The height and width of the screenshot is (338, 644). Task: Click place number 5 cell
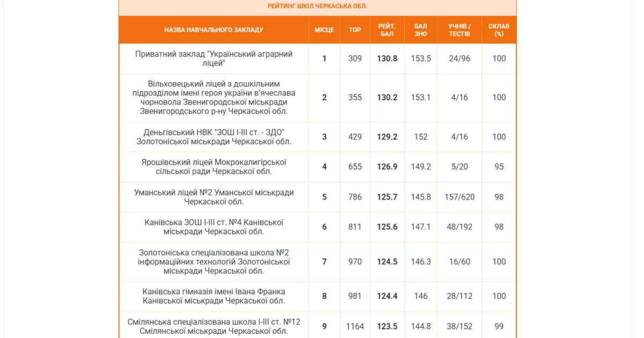tap(324, 197)
